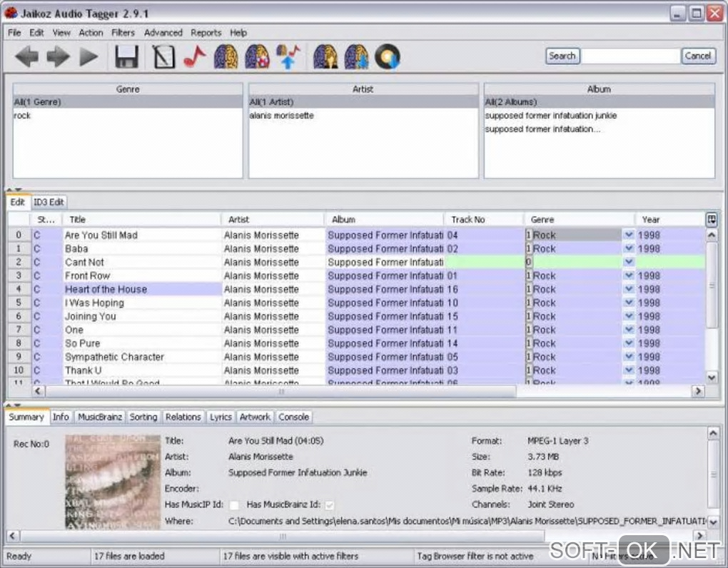728x568 pixels.
Task: Click the brain icon with red dots
Action: pos(257,57)
